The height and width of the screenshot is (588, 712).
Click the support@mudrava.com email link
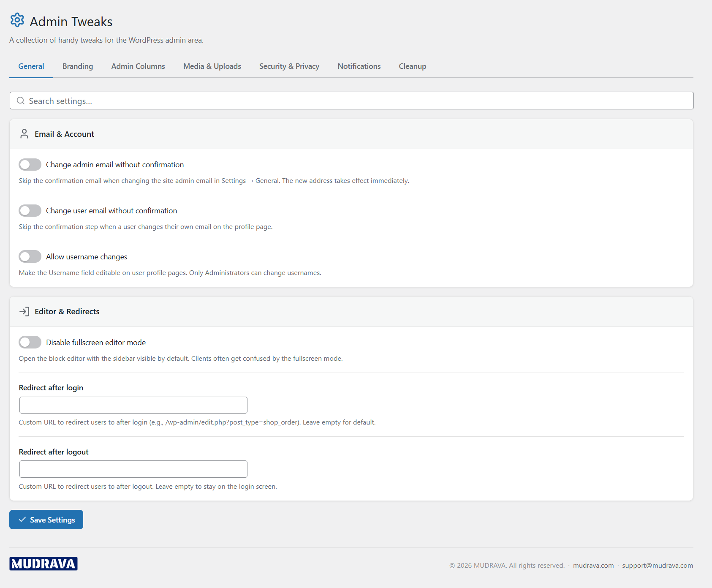pyautogui.click(x=658, y=566)
